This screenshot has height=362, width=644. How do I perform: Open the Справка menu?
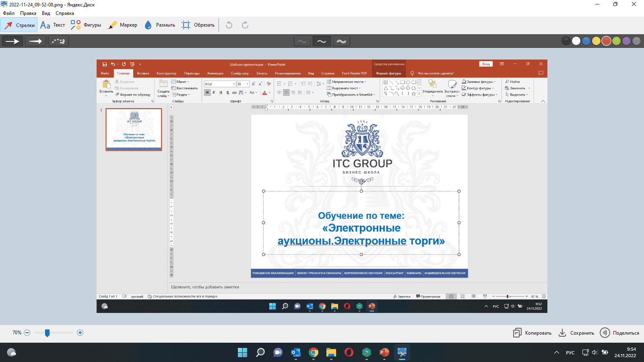[65, 13]
